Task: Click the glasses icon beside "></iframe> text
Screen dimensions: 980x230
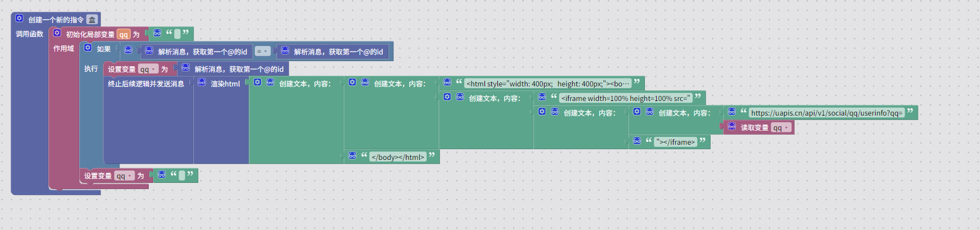Action: (x=637, y=141)
